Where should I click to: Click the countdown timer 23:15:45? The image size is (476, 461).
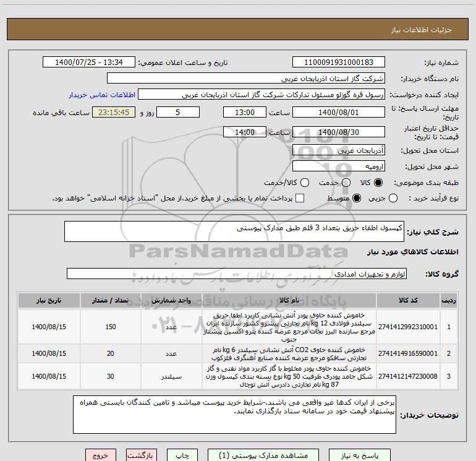114,112
